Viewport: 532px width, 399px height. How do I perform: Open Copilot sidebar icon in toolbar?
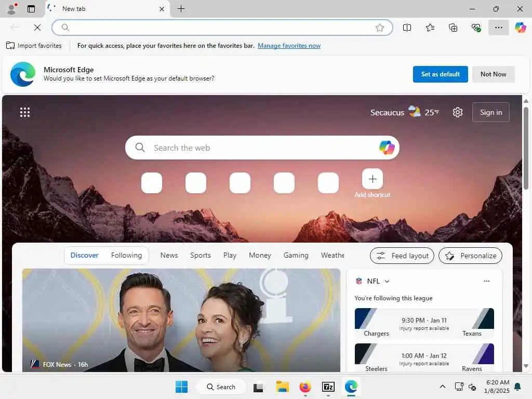point(520,28)
